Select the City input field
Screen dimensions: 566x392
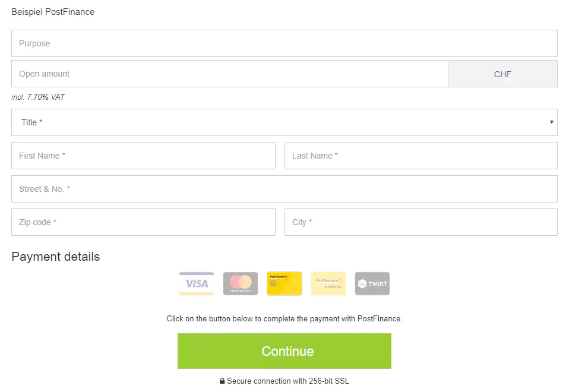coord(420,222)
